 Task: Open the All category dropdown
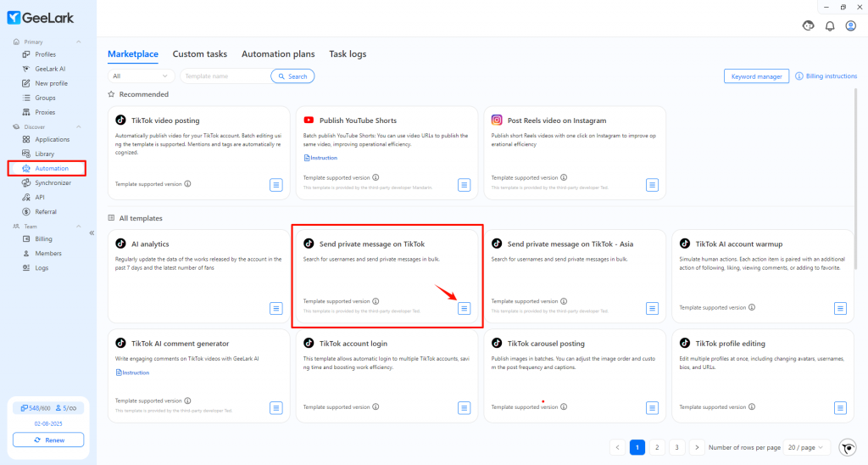point(141,76)
